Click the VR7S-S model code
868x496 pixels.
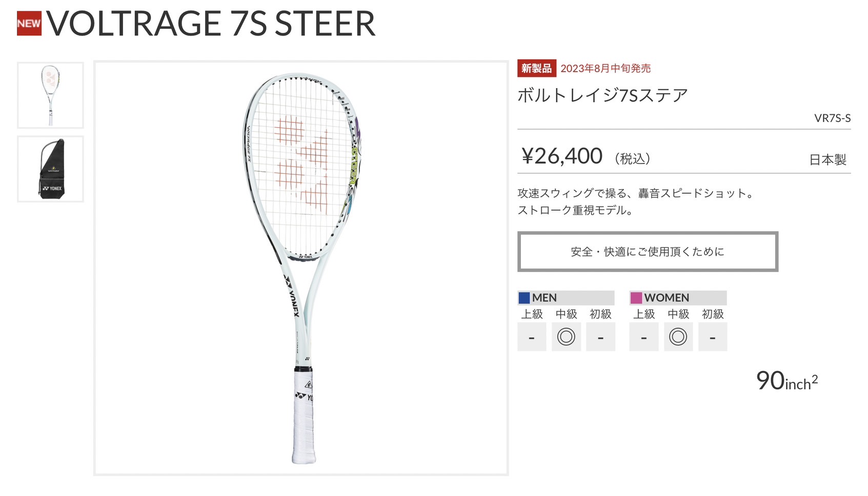pos(832,118)
